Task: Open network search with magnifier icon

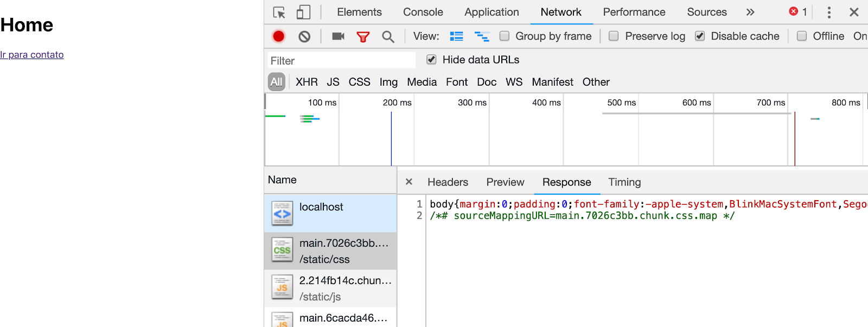Action: pyautogui.click(x=388, y=36)
